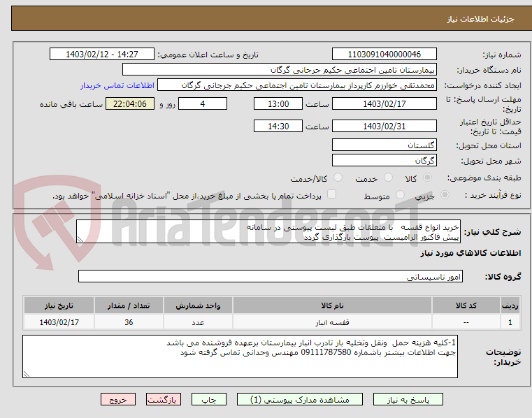The height and width of the screenshot is (418, 532).
Task: Click the response deadline date 1403/02/17 field
Action: pyautogui.click(x=384, y=103)
